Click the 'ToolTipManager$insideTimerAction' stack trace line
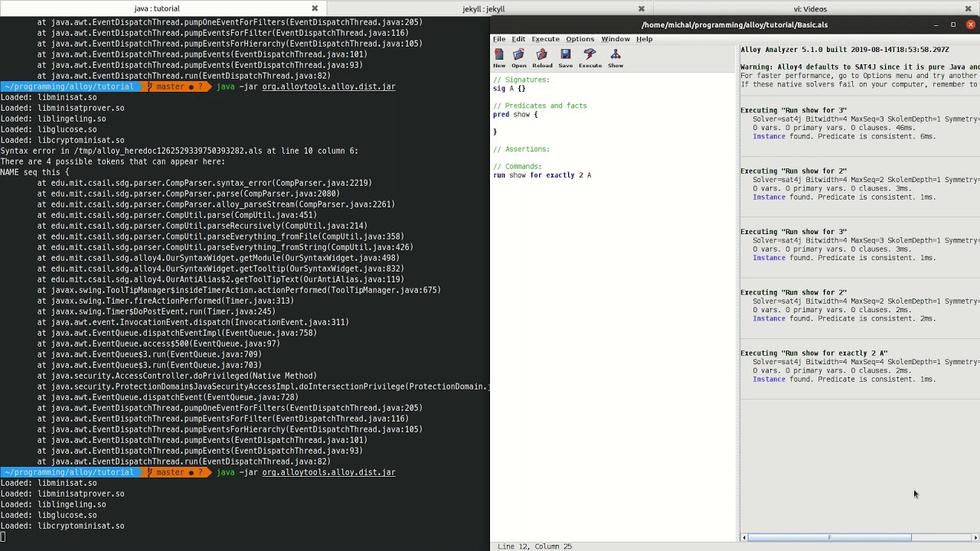 [239, 290]
